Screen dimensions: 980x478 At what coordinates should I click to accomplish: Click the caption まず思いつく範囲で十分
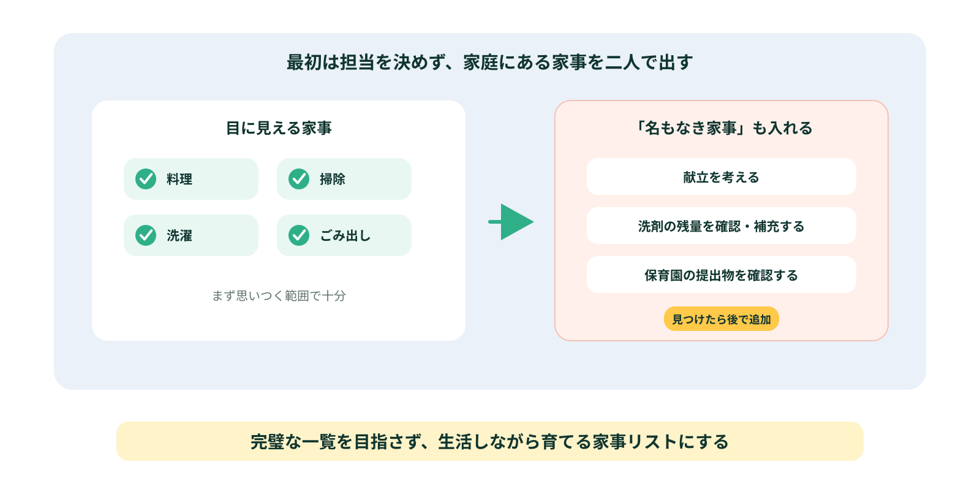279,295
